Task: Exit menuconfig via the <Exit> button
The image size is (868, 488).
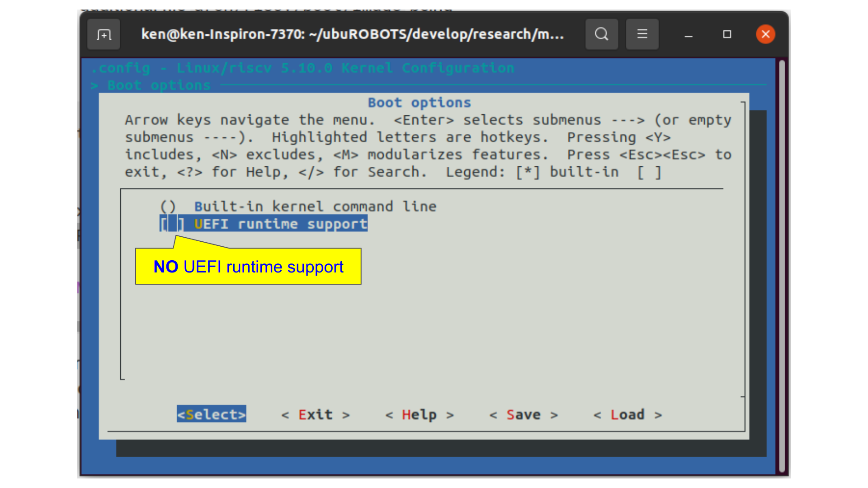Action: point(315,414)
